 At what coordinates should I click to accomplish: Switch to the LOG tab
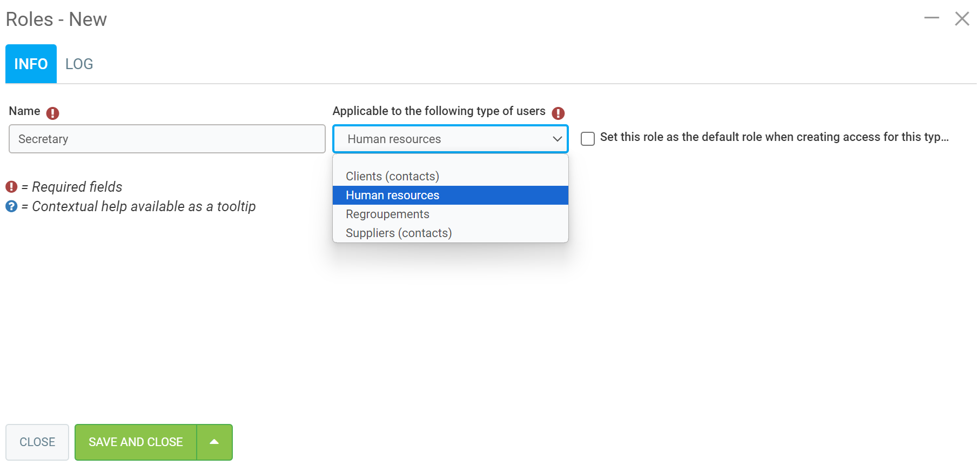[x=79, y=64]
